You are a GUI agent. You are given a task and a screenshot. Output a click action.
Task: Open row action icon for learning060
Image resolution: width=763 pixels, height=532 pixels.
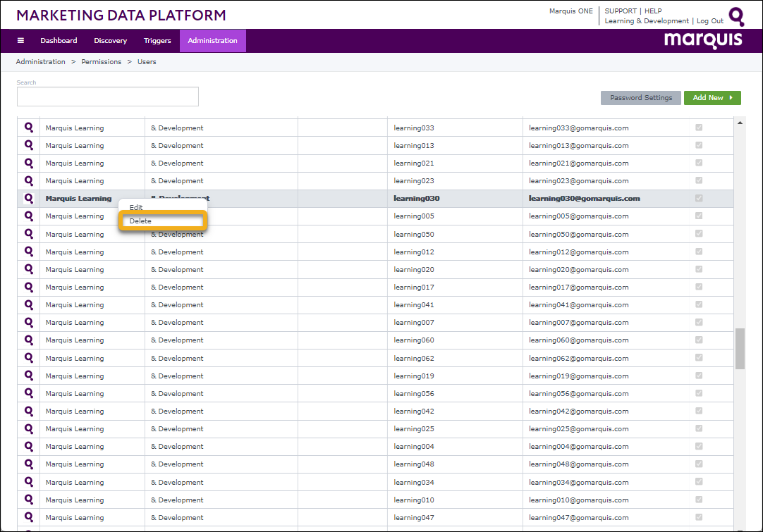29,340
